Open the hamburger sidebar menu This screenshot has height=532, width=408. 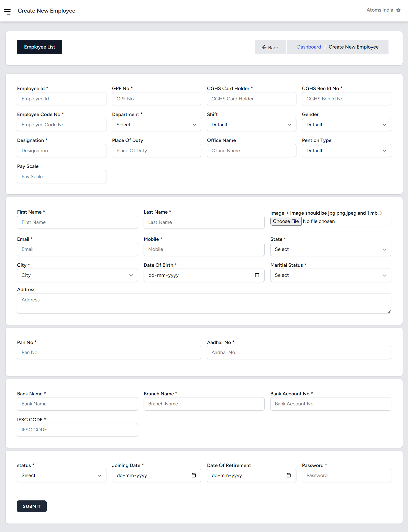7,11
